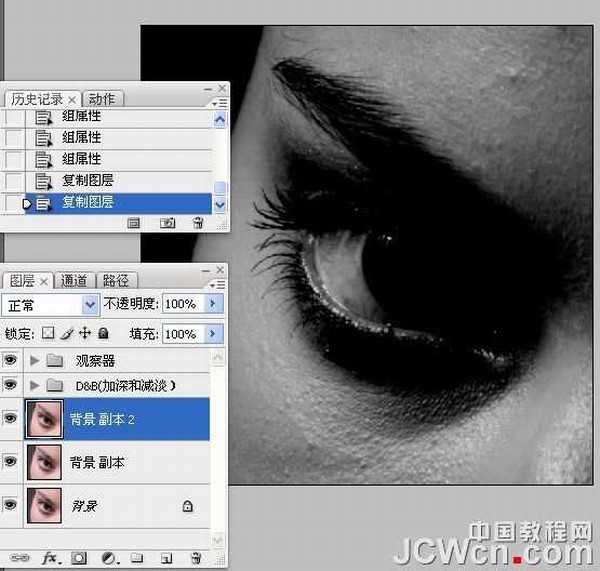600x571 pixels.
Task: Create a new group with the folder icon
Action: 137,558
